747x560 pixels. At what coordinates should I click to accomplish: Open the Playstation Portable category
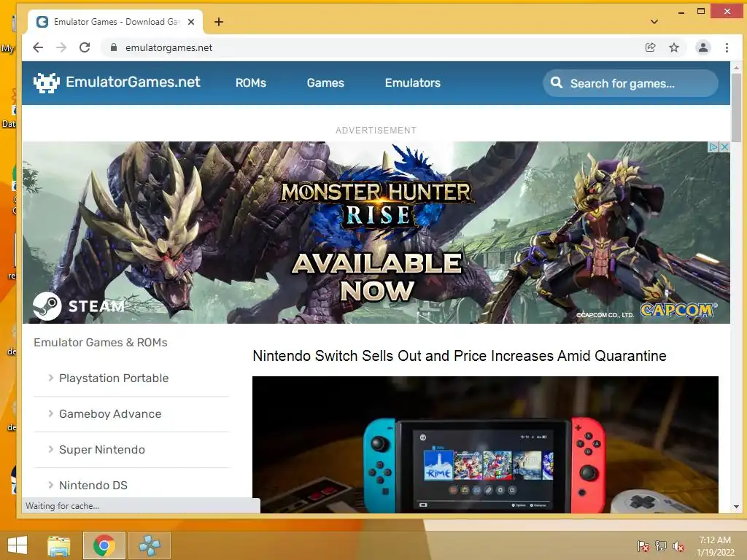click(114, 378)
